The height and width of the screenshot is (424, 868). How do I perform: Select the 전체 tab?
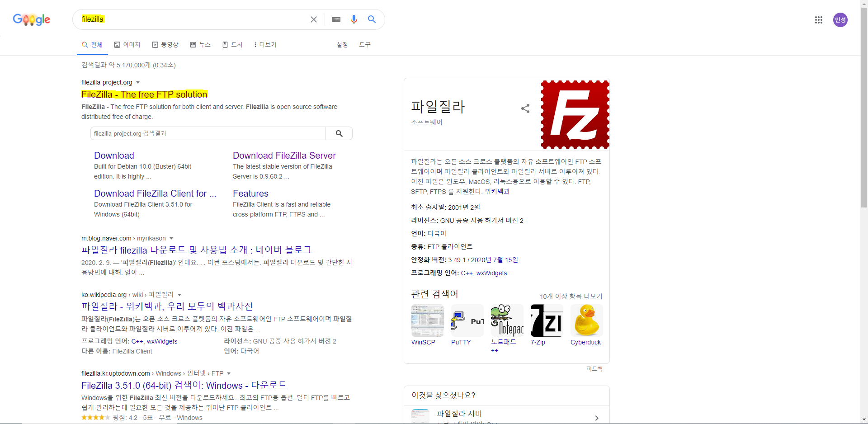(92, 45)
